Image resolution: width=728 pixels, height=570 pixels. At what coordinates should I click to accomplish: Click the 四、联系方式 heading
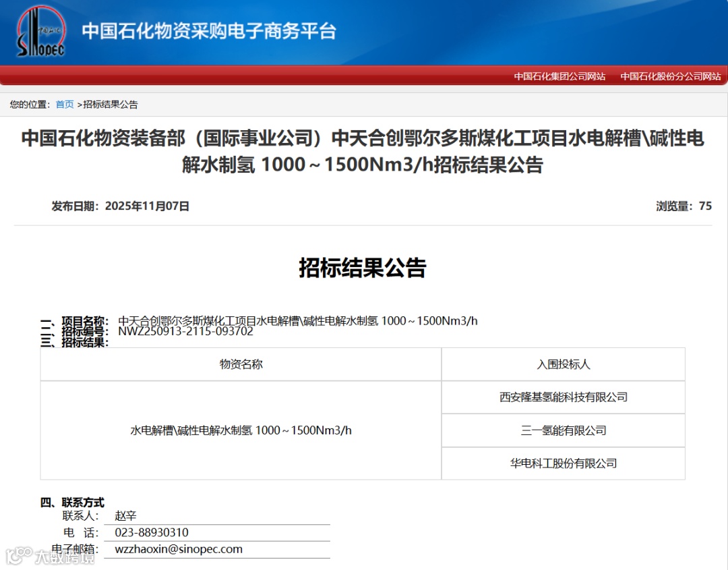point(72,502)
